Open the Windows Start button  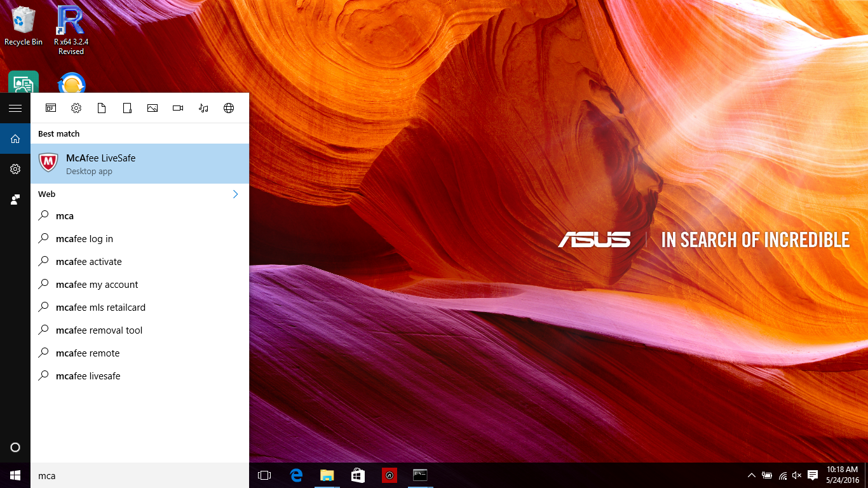click(x=15, y=475)
